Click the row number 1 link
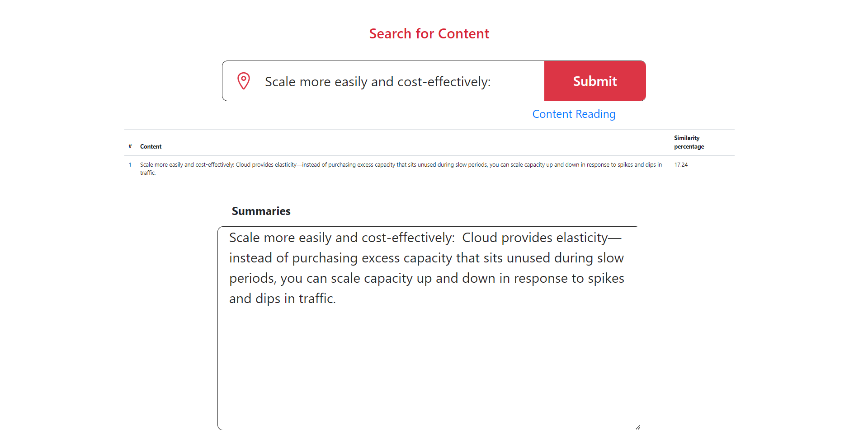Screen dimensions: 868x430 coord(130,164)
